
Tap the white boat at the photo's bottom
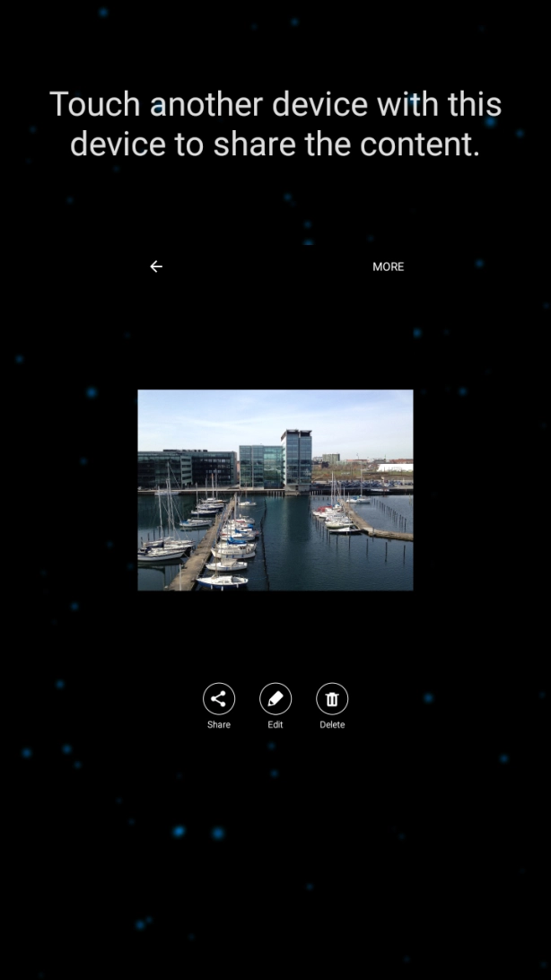tap(222, 582)
